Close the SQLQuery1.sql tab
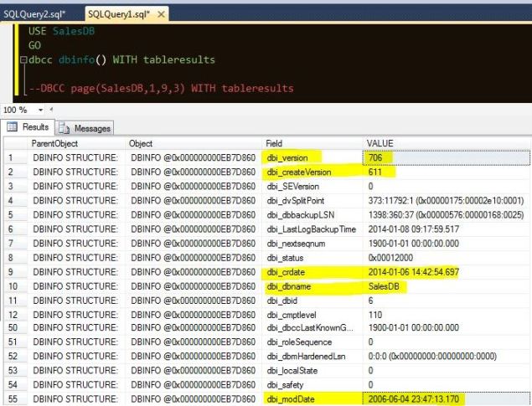The height and width of the screenshot is (406, 532). [x=161, y=15]
